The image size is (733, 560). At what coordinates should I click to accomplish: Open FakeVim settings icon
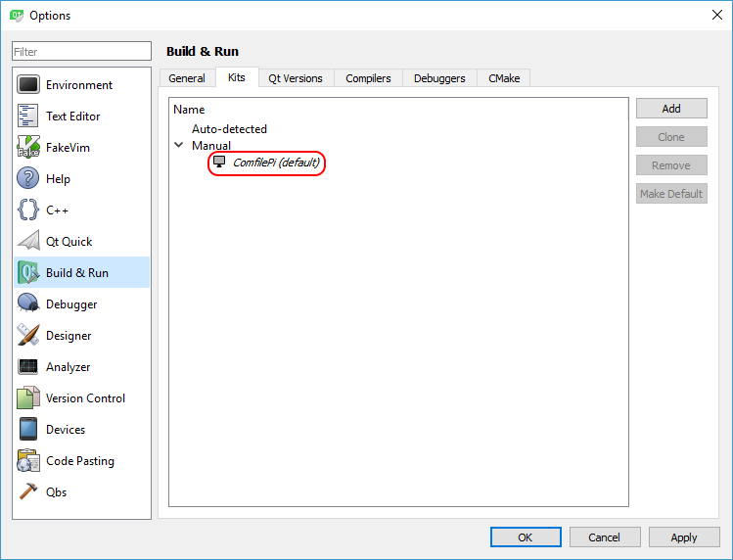pos(28,148)
